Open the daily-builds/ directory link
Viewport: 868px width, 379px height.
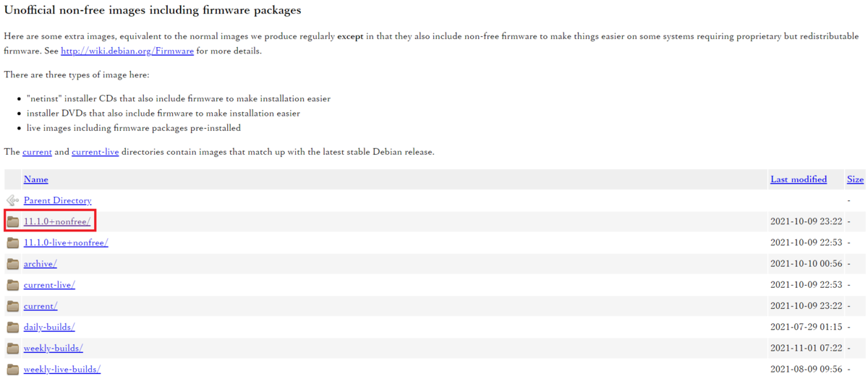pyautogui.click(x=49, y=327)
